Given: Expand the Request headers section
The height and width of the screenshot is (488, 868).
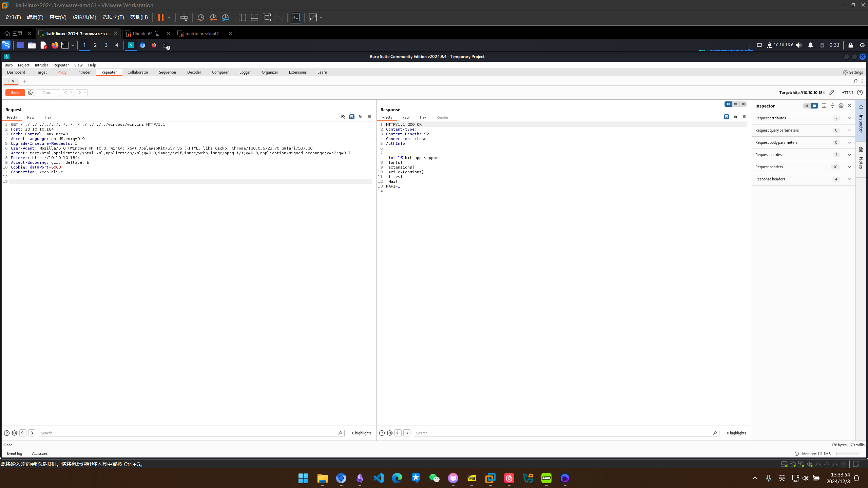Looking at the screenshot, I should coord(849,167).
